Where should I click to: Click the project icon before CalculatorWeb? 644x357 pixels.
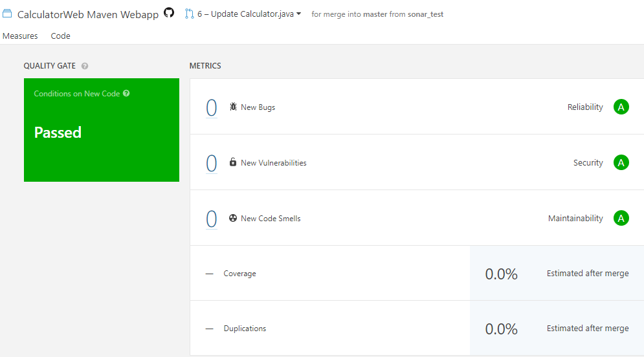[x=8, y=14]
